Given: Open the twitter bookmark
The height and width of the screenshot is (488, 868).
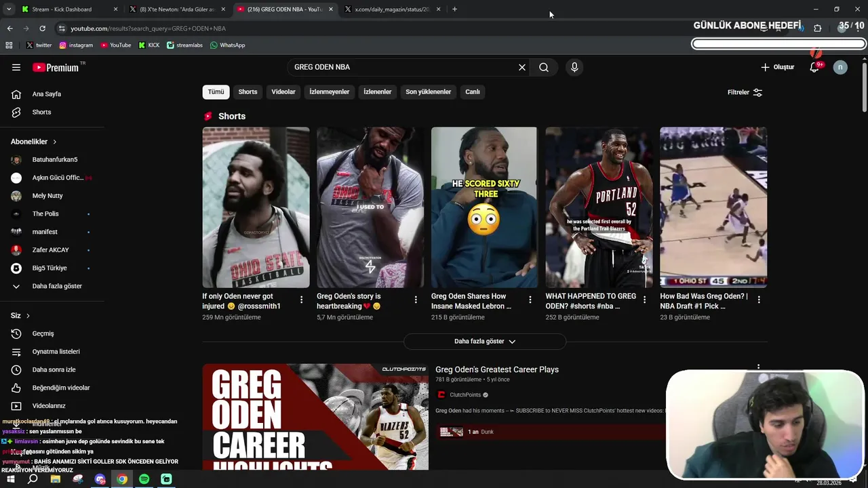Looking at the screenshot, I should pos(39,45).
